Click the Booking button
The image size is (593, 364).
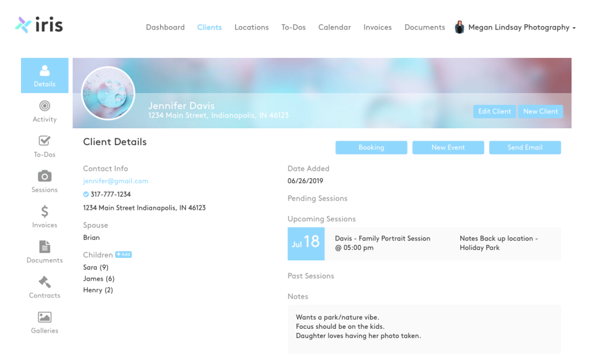pyautogui.click(x=371, y=147)
